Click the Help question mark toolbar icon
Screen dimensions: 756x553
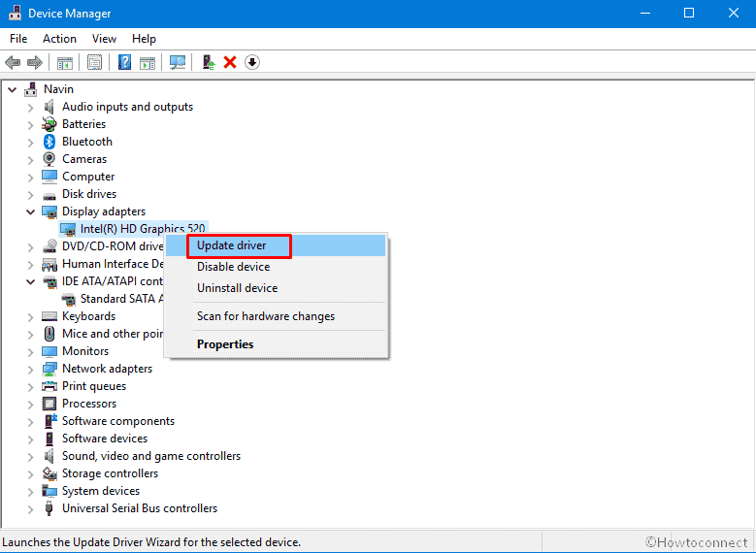coord(124,62)
